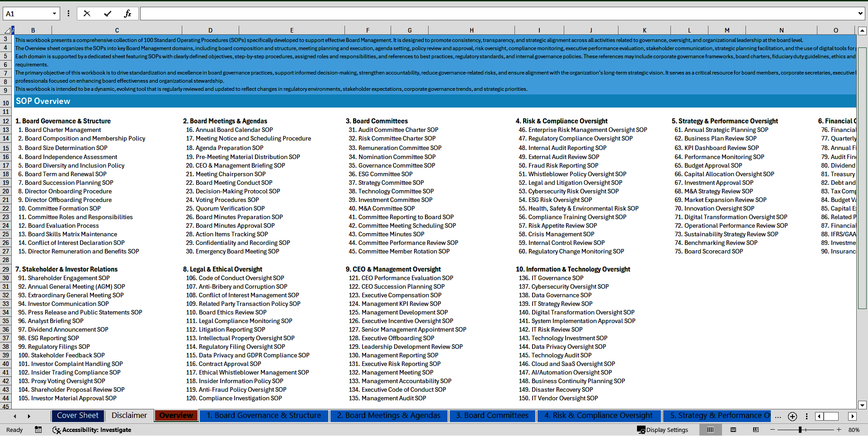This screenshot has width=868, height=436.
Task: Click the Enter checkmark icon in formula bar
Action: click(107, 14)
